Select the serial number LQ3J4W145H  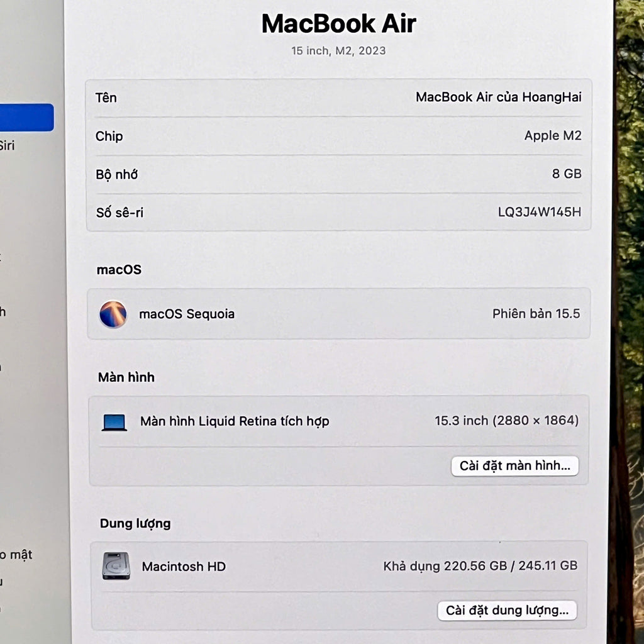(x=539, y=212)
